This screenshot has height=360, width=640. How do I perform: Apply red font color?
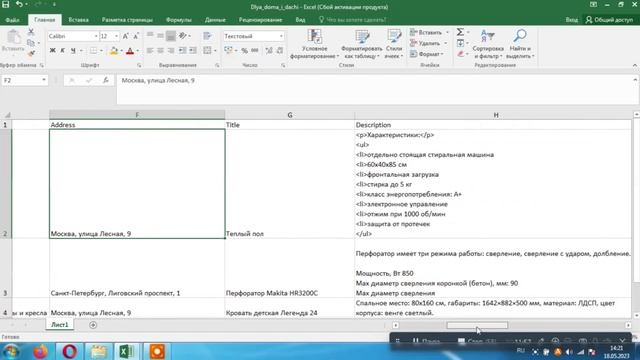130,51
